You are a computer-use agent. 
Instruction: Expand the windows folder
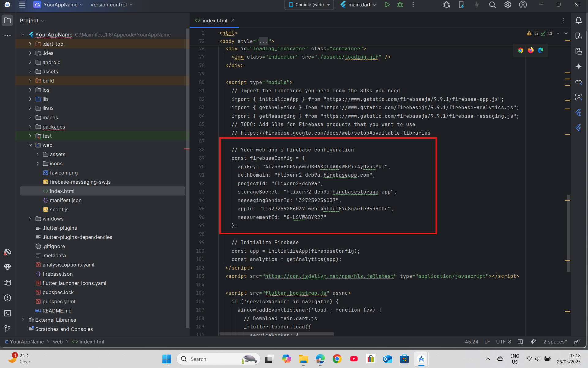[30, 219]
